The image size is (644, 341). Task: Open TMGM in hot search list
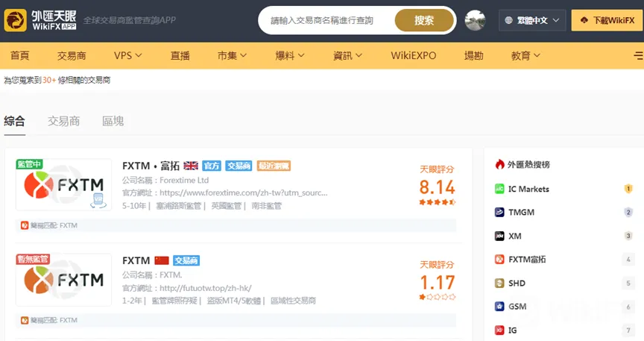521,212
